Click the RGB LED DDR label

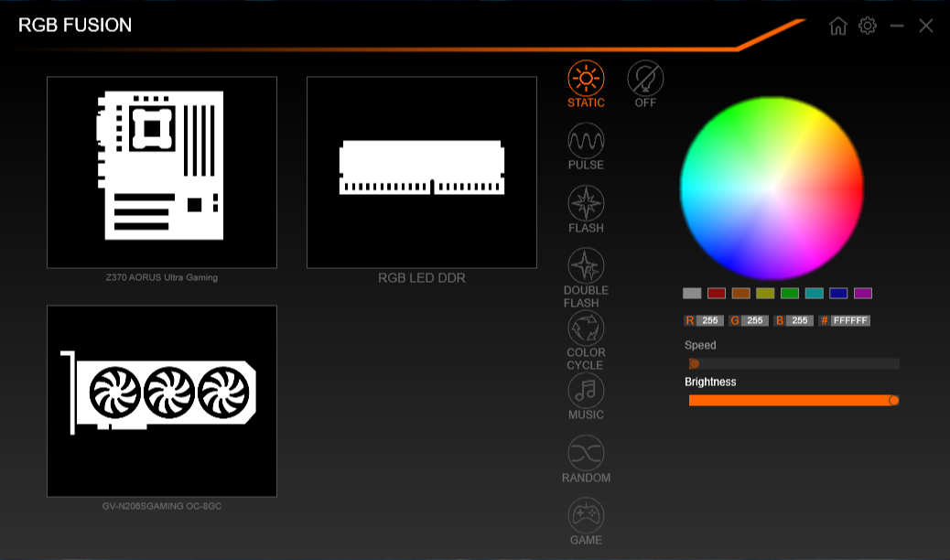pyautogui.click(x=422, y=278)
